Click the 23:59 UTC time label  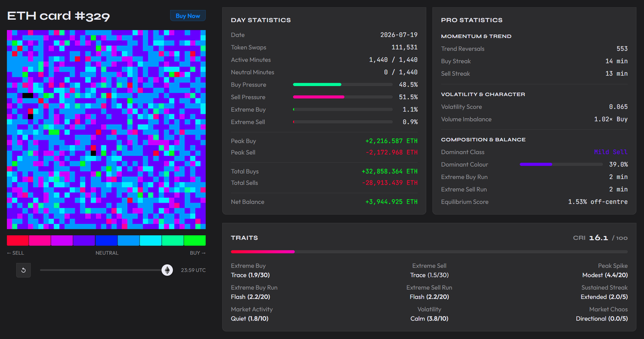[193, 270]
